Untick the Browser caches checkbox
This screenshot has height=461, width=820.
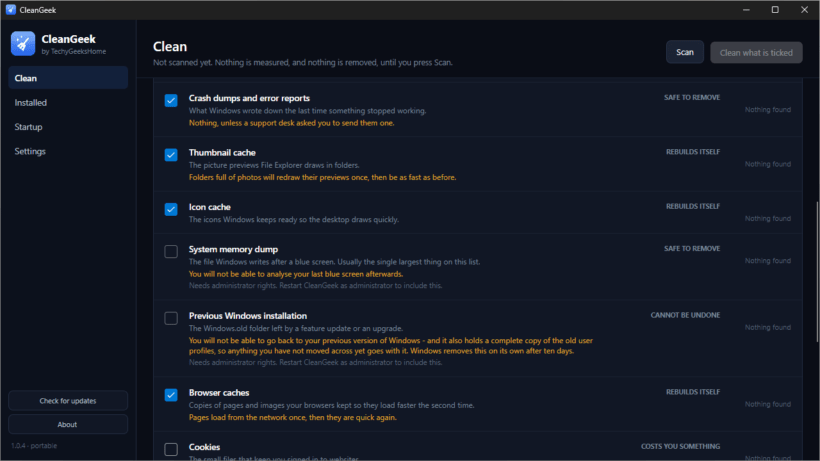tap(171, 395)
